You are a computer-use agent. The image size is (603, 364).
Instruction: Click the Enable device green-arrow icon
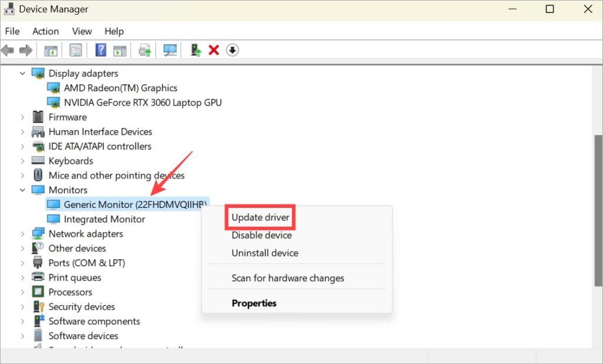(196, 50)
